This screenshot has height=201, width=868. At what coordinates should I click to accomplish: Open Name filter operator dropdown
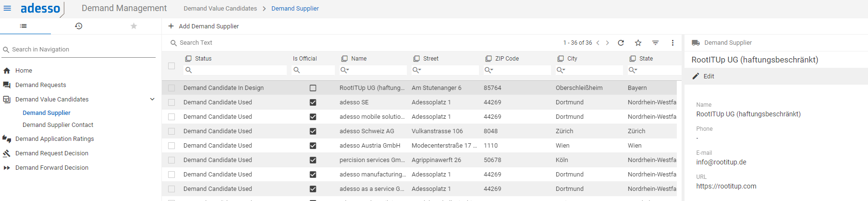(x=345, y=70)
